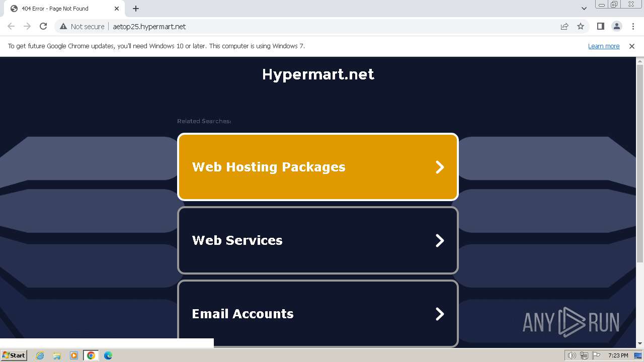This screenshot has width=644, height=362.
Task: Select the 404 Error - Page Not Found tab
Action: pos(64,9)
